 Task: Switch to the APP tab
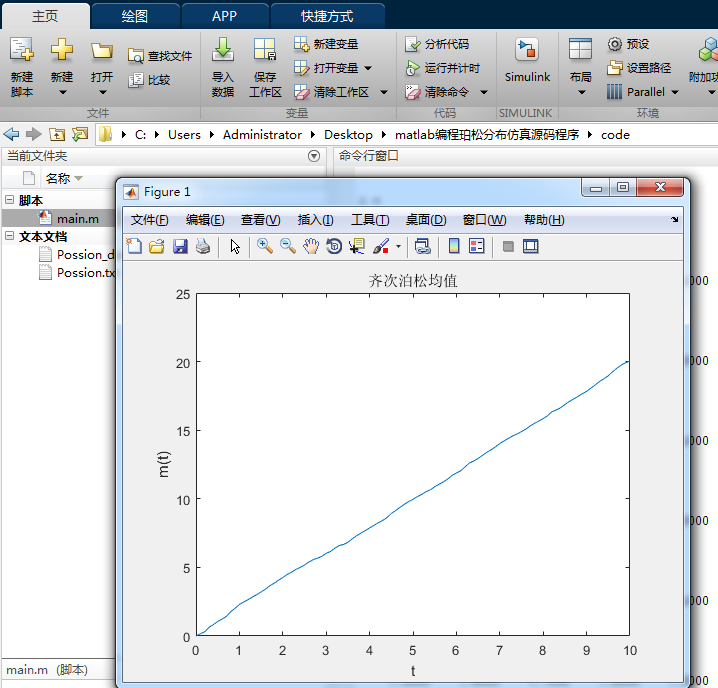(224, 16)
